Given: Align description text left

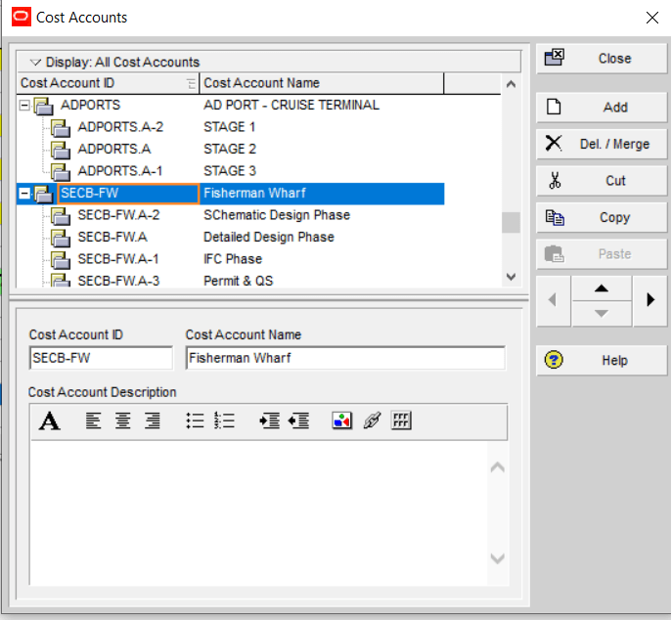Looking at the screenshot, I should pyautogui.click(x=93, y=421).
